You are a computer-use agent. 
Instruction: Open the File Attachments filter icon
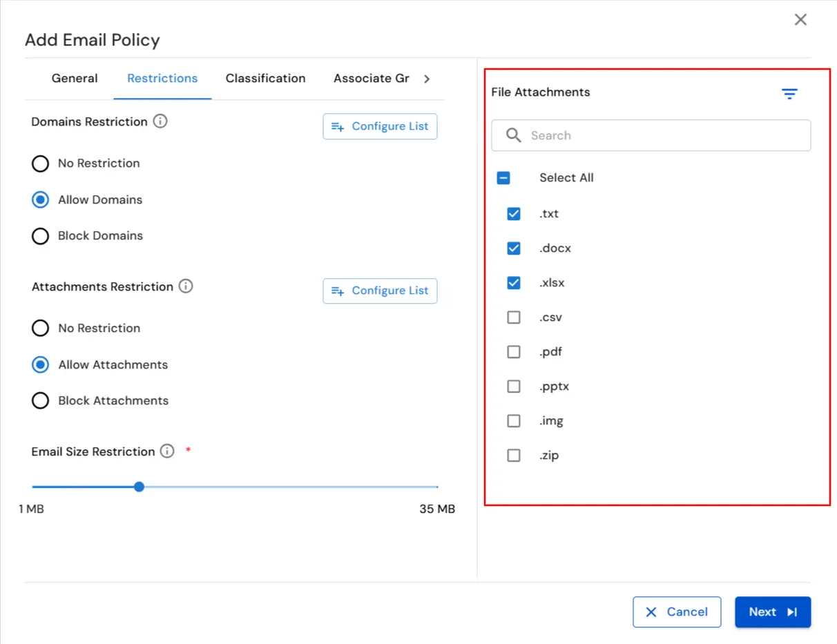point(789,93)
